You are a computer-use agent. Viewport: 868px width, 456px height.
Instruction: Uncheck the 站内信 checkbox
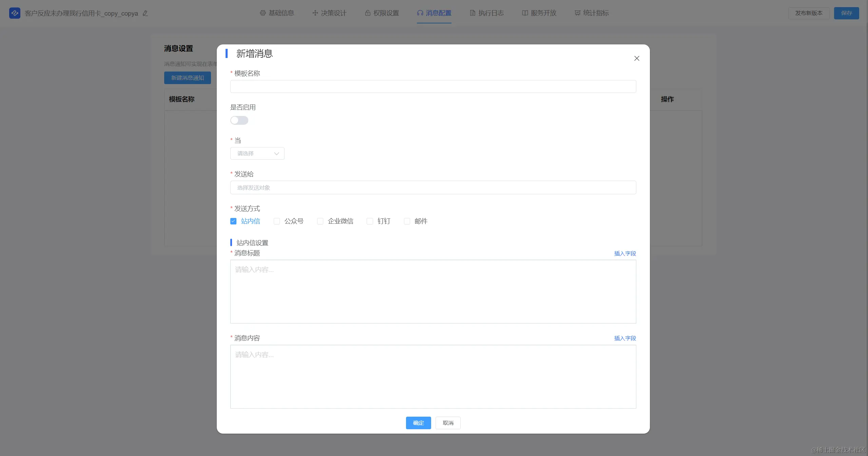tap(233, 221)
